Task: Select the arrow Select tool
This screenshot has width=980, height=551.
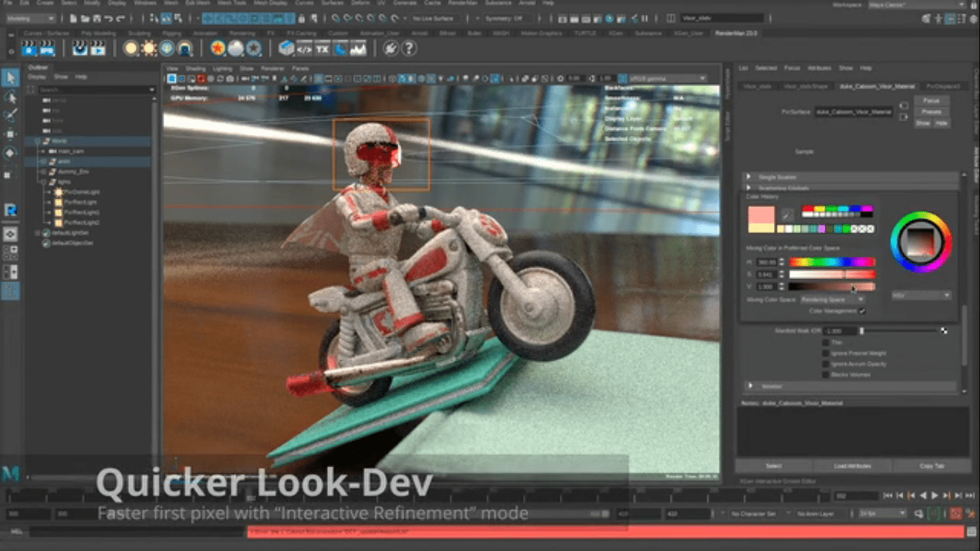Action: [x=10, y=77]
